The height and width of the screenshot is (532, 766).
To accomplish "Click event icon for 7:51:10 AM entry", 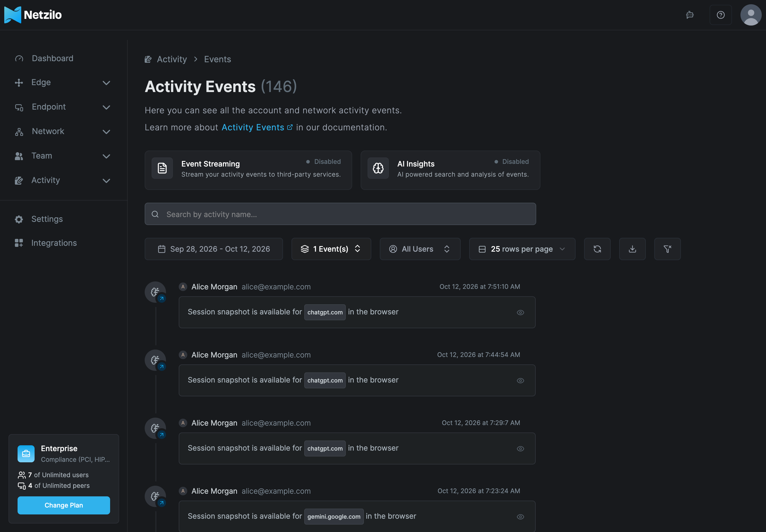I will point(155,292).
